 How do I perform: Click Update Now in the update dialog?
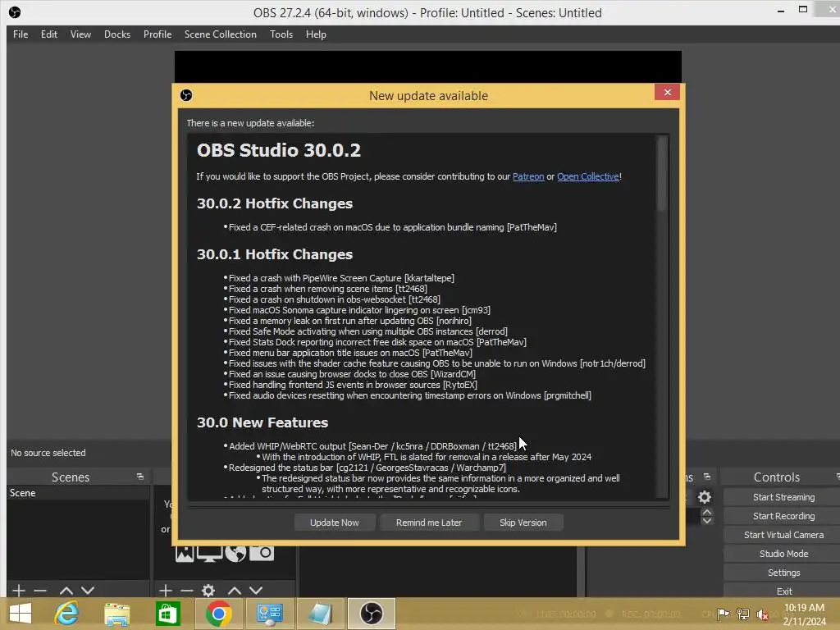click(335, 523)
